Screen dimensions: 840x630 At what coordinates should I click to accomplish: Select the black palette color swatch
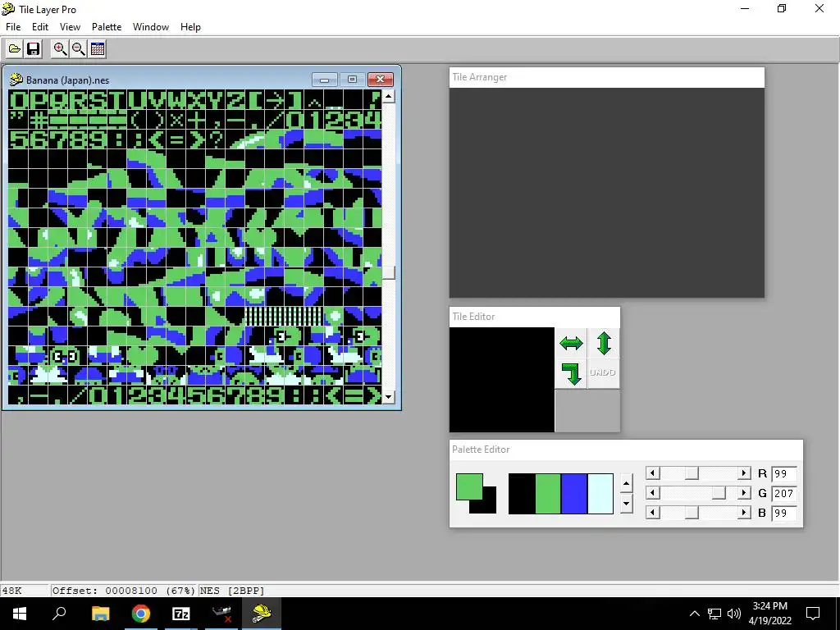[x=522, y=493]
